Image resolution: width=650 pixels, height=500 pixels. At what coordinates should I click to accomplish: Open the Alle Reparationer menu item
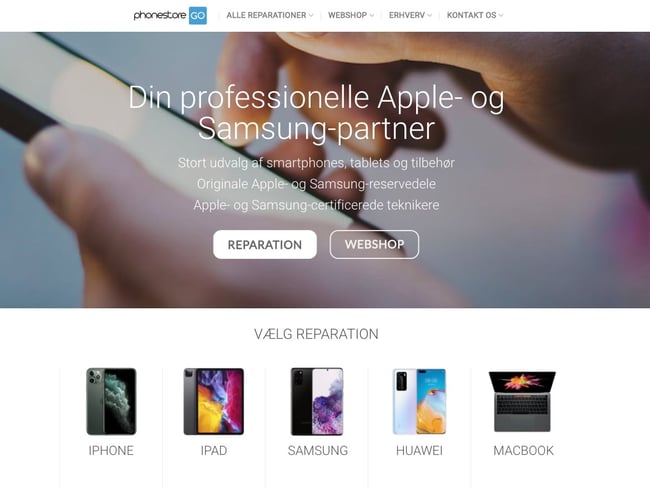[x=266, y=15]
